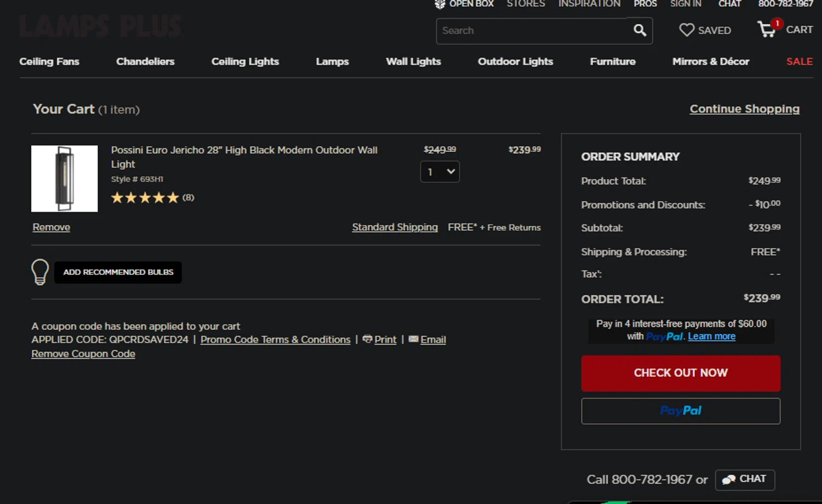Open Lamps menu

click(332, 61)
